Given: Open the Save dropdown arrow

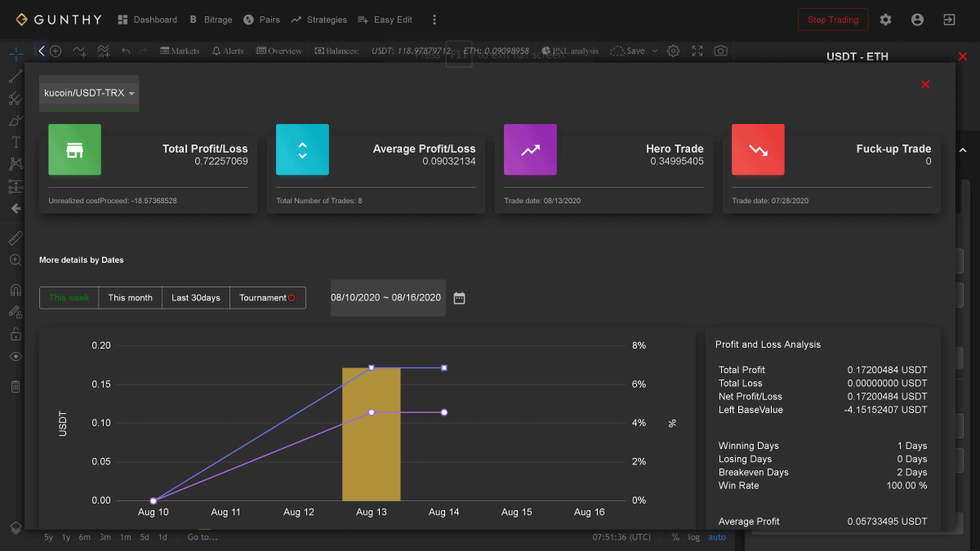Looking at the screenshot, I should pos(654,51).
